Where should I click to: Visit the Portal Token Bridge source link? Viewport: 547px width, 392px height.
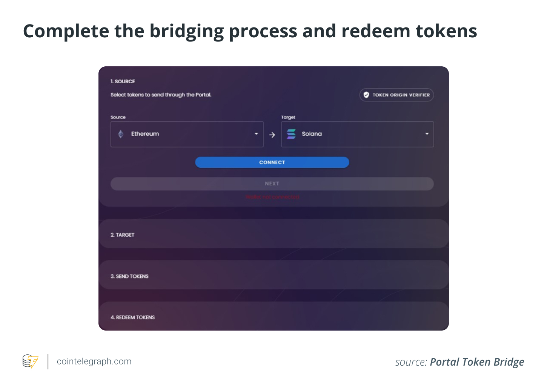[477, 362]
